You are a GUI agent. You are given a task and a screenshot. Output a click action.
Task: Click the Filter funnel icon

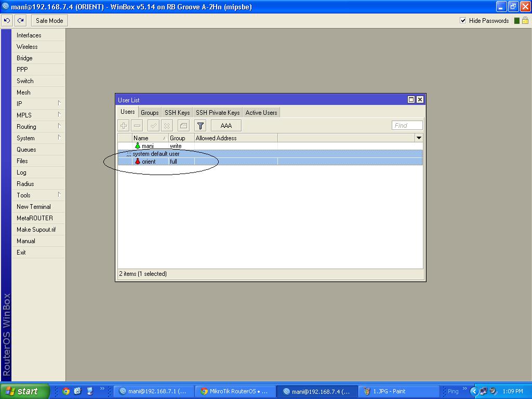(x=200, y=126)
